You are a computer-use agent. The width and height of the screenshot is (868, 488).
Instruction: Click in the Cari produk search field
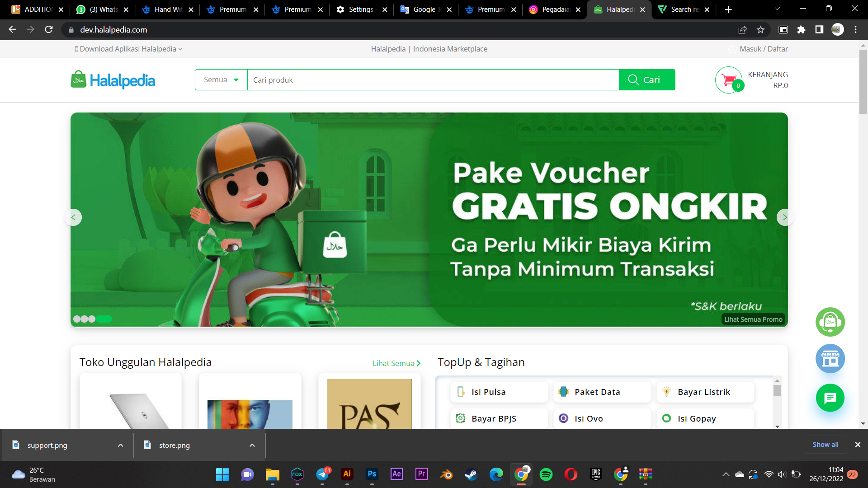click(433, 80)
